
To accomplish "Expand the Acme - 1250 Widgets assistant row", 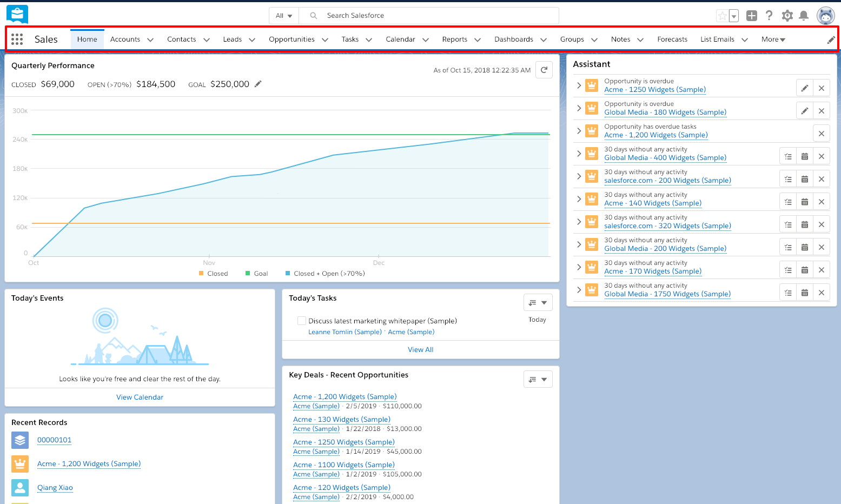I will [579, 85].
